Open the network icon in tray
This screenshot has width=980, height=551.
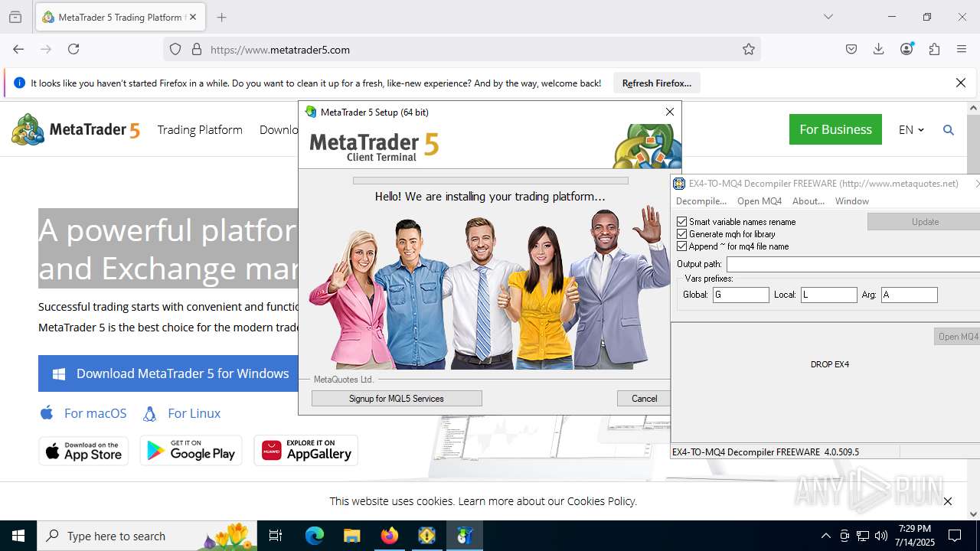[863, 536]
